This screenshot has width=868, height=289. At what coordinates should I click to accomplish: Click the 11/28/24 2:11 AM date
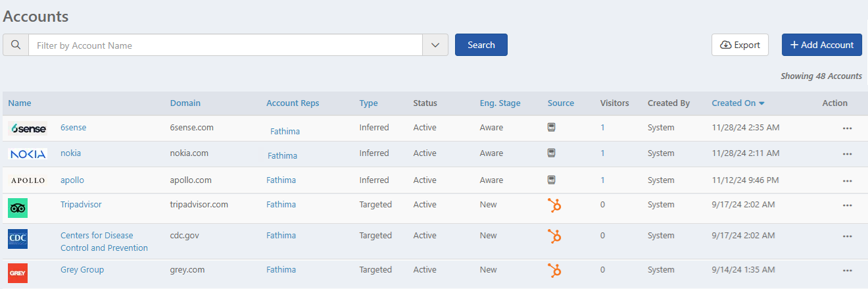(x=746, y=153)
